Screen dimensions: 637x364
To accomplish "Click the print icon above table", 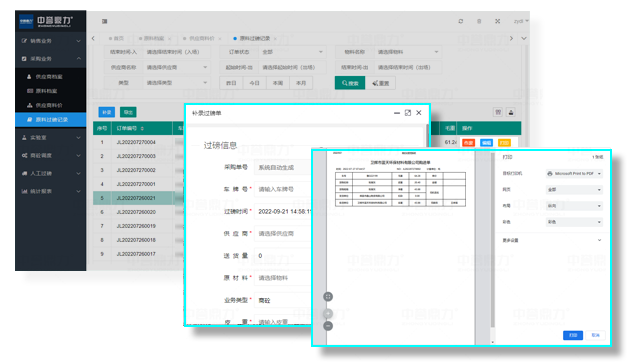I will click(x=511, y=112).
